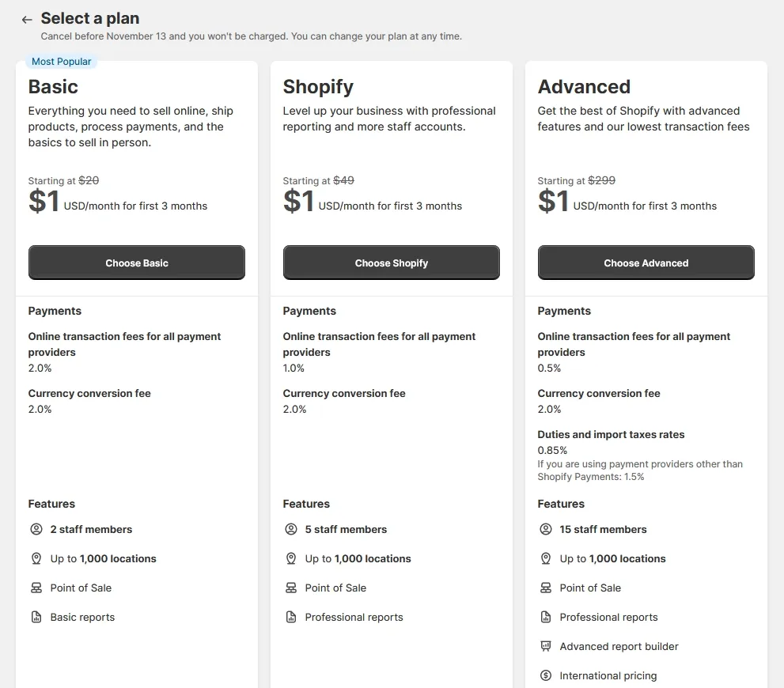The height and width of the screenshot is (688, 784).
Task: Click the Professional reports icon in Shopify plan
Action: click(x=291, y=617)
